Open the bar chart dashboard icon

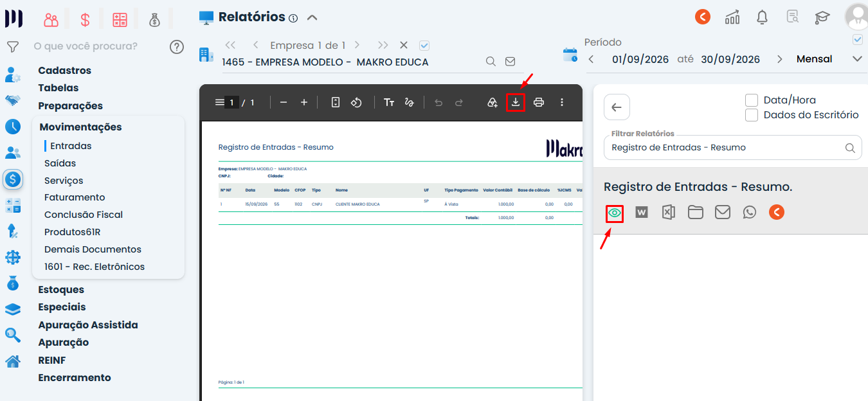point(732,17)
